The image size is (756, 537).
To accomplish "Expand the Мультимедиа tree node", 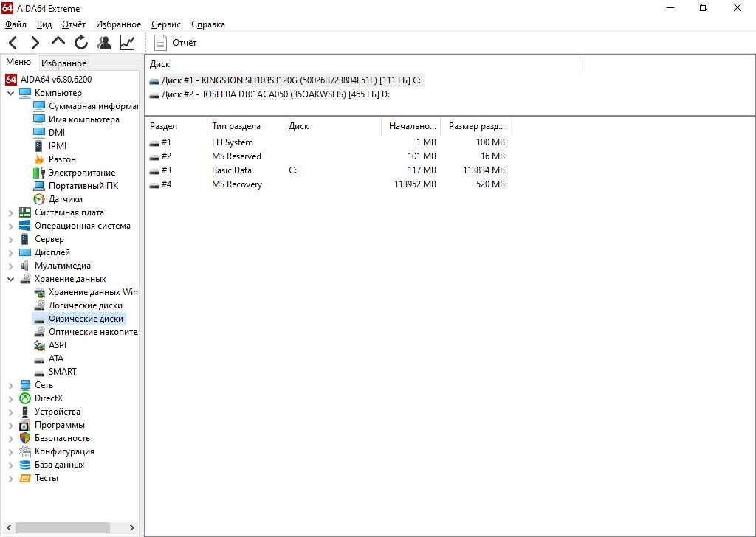I will (x=10, y=266).
